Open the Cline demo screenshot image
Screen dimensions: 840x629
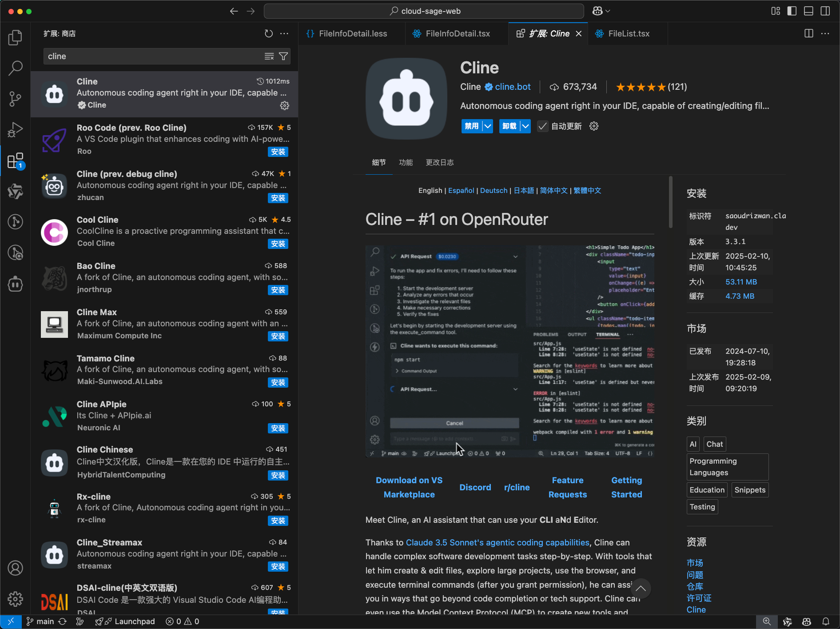(510, 351)
